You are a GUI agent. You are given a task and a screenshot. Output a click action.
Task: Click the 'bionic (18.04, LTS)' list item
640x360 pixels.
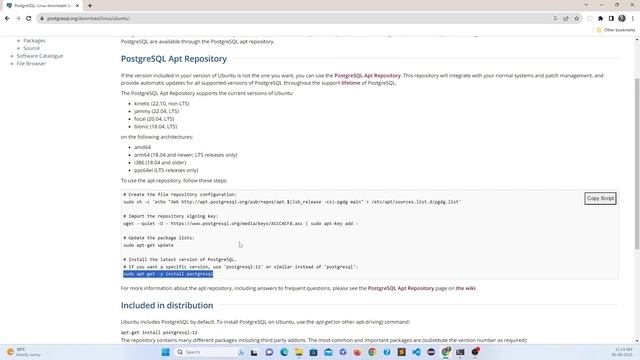156,127
